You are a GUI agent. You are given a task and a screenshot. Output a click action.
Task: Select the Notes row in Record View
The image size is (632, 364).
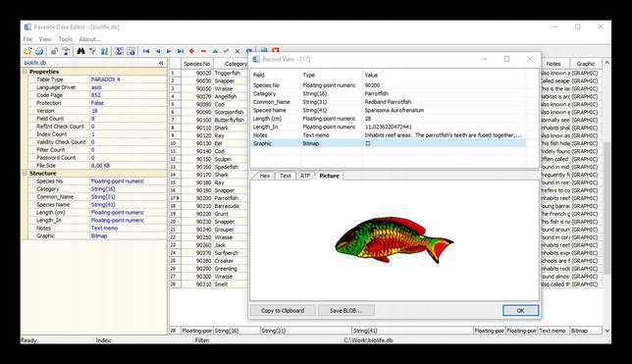tap(389, 135)
